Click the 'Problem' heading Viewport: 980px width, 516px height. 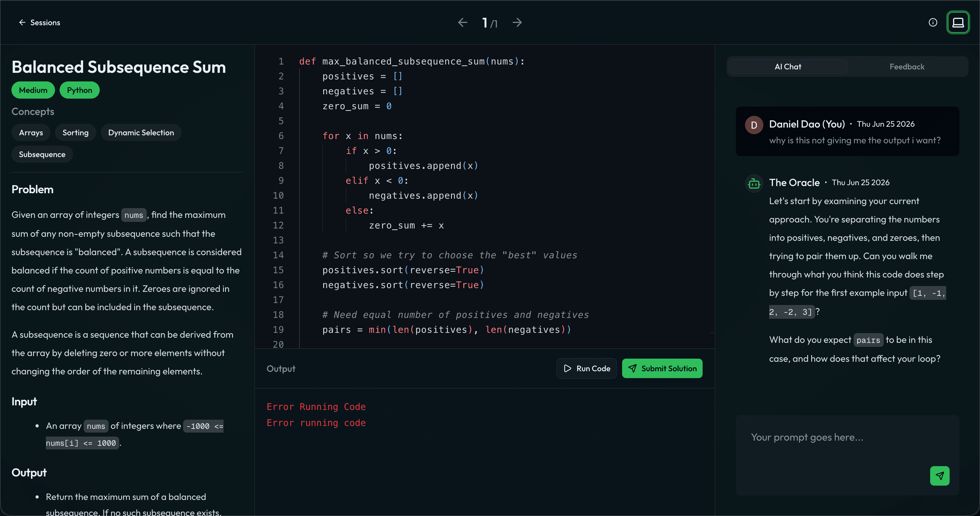click(32, 189)
